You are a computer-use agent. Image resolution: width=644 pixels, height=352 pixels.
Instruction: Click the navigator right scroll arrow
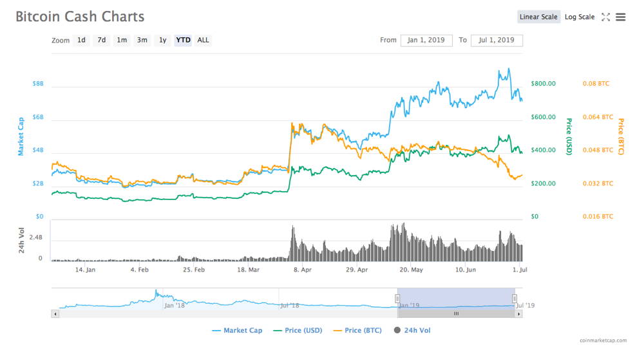pos(518,314)
